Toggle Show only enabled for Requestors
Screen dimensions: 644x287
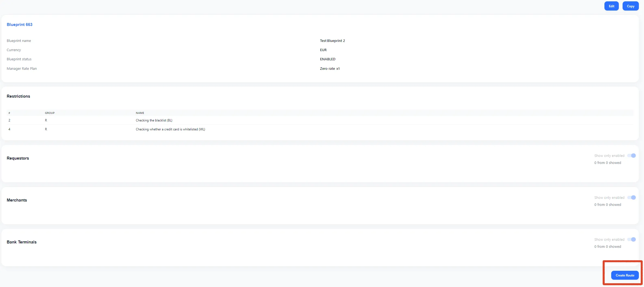[x=631, y=156]
